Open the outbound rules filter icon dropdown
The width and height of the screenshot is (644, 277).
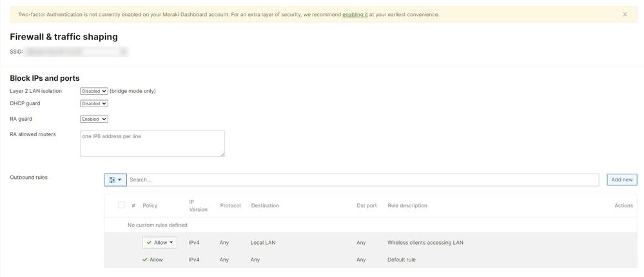(x=115, y=180)
